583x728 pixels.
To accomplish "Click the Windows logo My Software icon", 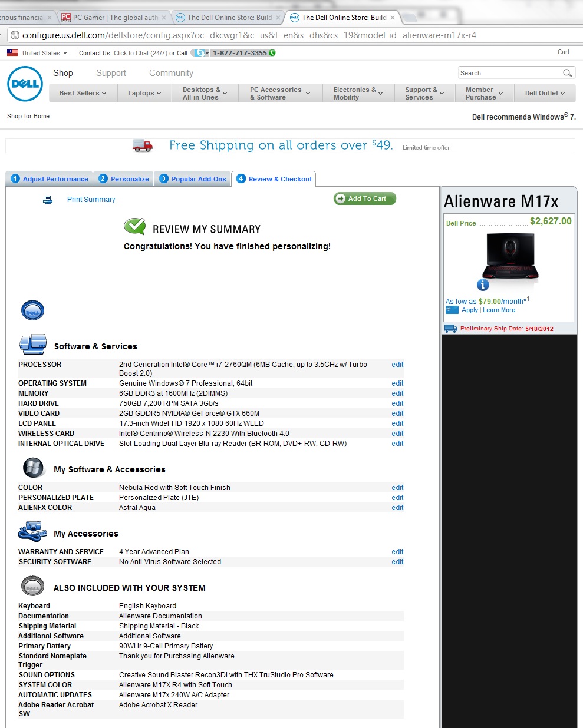I will click(33, 468).
